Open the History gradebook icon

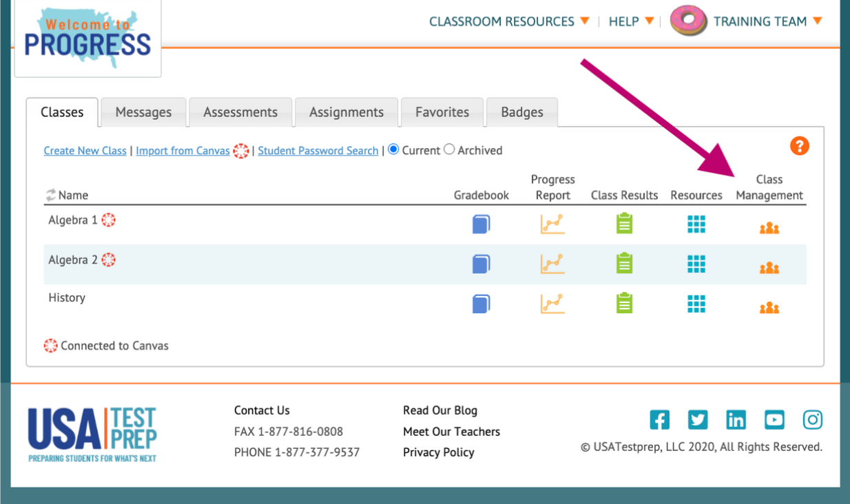481,304
